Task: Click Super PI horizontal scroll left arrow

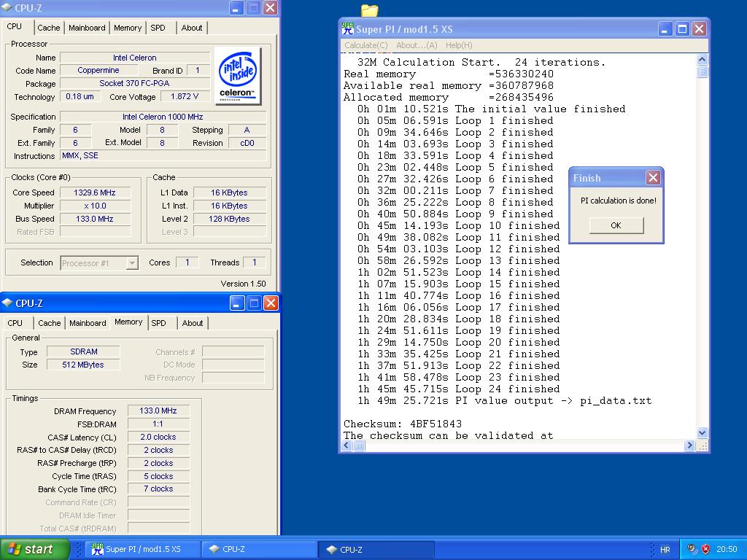Action: click(x=347, y=446)
